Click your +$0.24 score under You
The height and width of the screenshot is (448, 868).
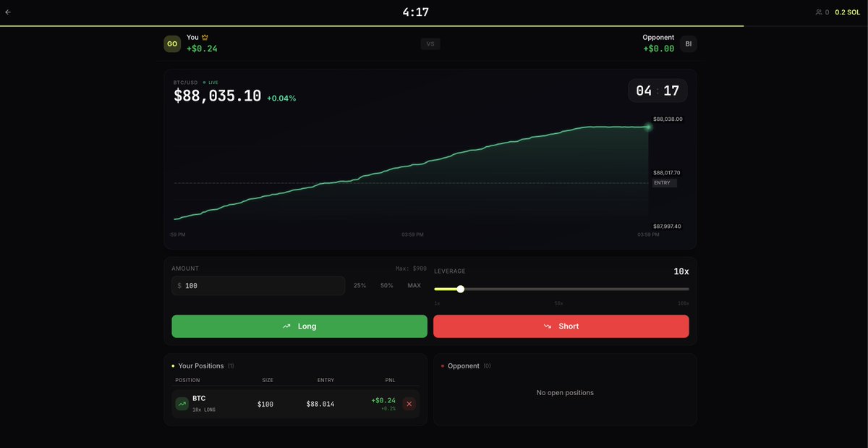click(x=202, y=48)
